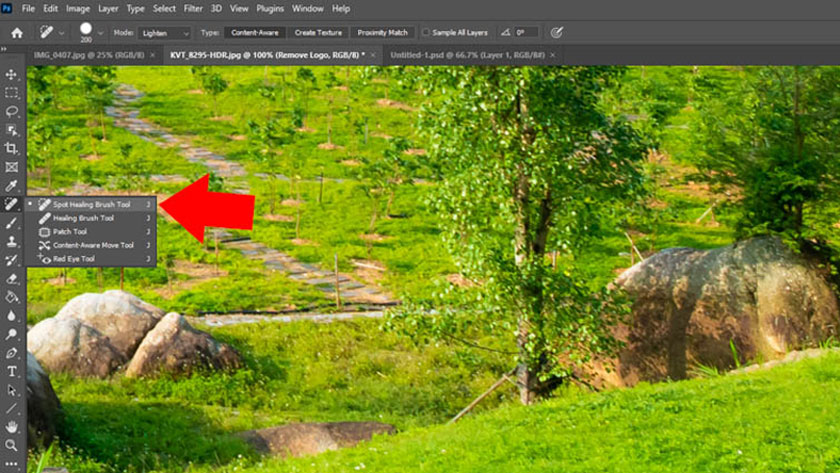Expand the tool preset picker arrow
The width and height of the screenshot is (840, 473).
(60, 32)
